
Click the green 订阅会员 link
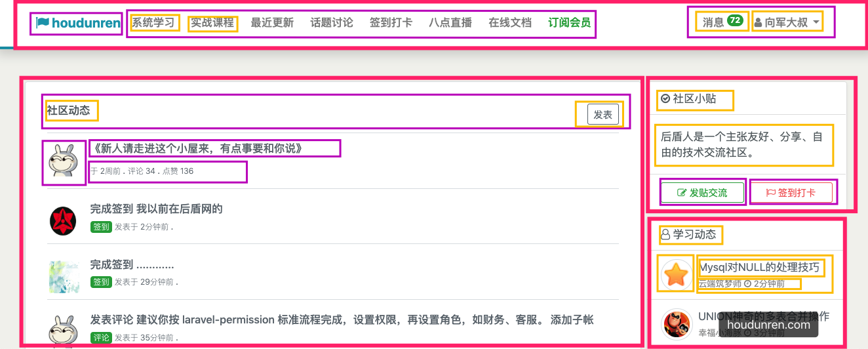coord(569,23)
